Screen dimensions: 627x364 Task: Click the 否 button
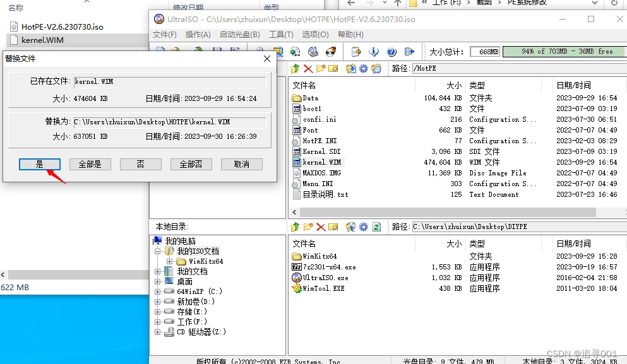pyautogui.click(x=140, y=164)
